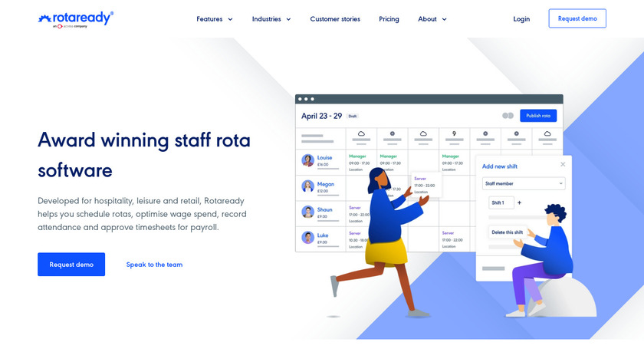Click Luke's Server 17:00 - 22:00 shift
The height and width of the screenshot is (362, 644).
452,239
